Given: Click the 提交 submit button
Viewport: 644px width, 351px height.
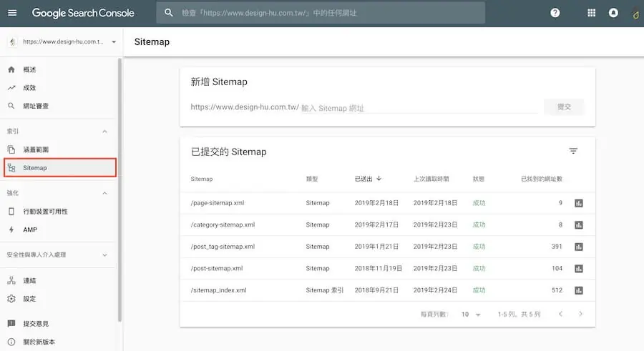Looking at the screenshot, I should [564, 107].
